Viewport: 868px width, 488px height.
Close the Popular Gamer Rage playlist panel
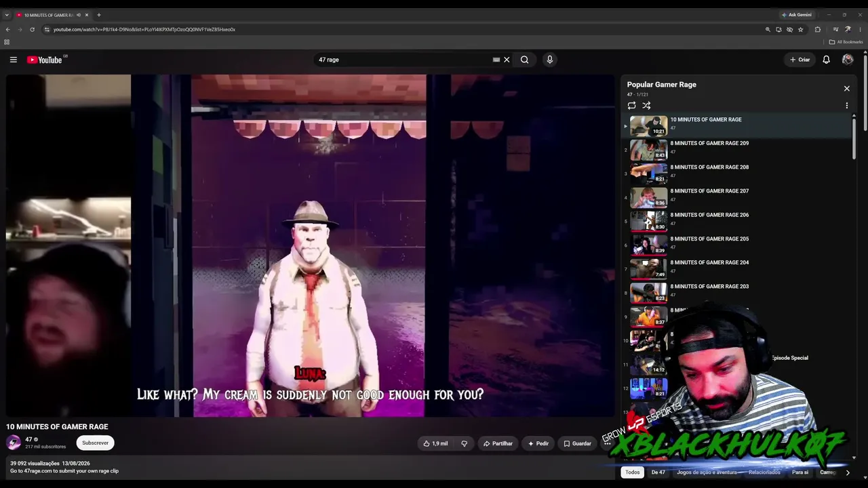click(846, 89)
